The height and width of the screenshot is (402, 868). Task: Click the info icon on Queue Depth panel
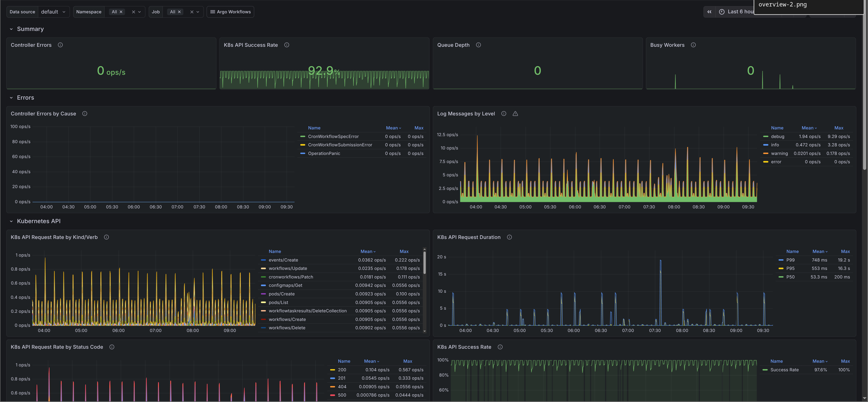point(478,45)
